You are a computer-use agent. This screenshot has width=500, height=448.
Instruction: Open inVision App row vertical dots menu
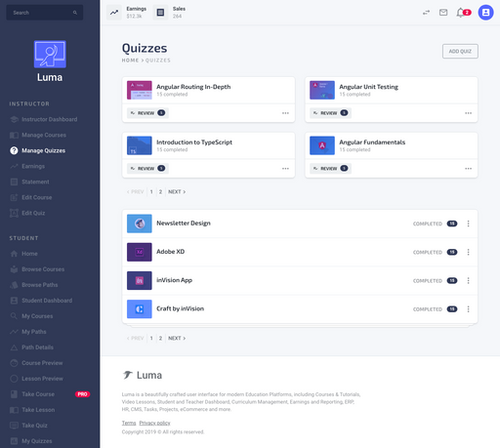coord(468,280)
